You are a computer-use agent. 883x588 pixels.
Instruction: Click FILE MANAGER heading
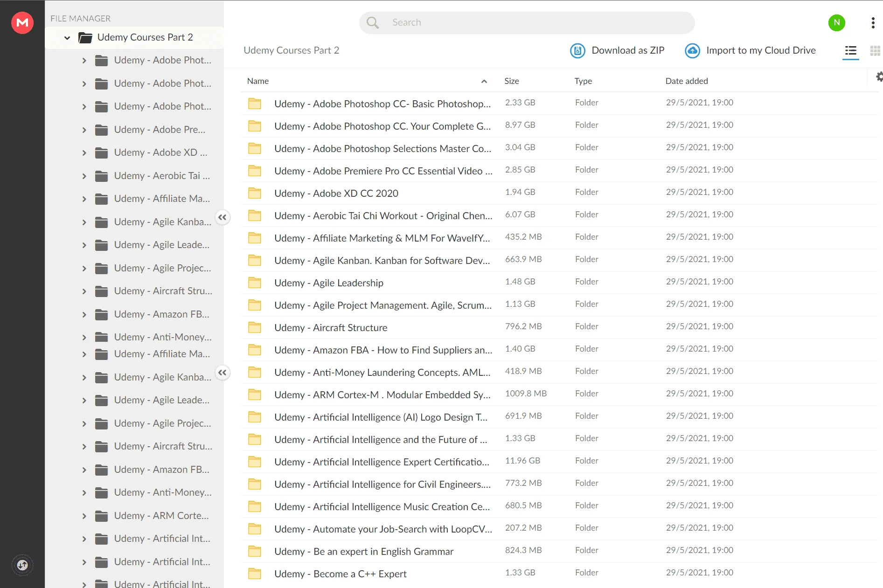pyautogui.click(x=80, y=19)
